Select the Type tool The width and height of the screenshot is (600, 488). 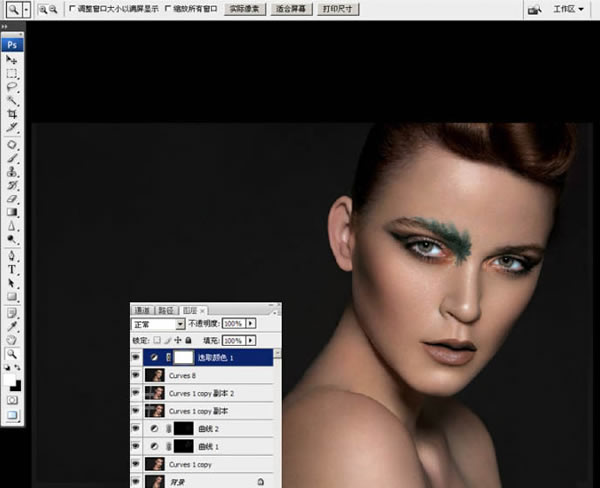(x=11, y=269)
